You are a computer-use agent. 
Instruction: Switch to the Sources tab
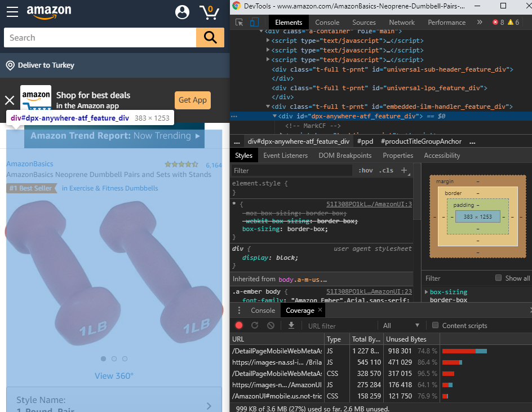364,23
